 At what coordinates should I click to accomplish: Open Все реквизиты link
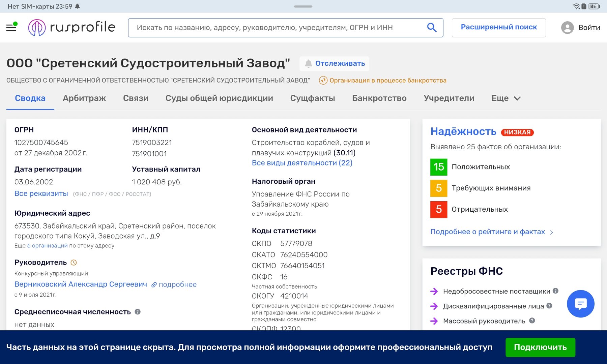[x=41, y=193]
